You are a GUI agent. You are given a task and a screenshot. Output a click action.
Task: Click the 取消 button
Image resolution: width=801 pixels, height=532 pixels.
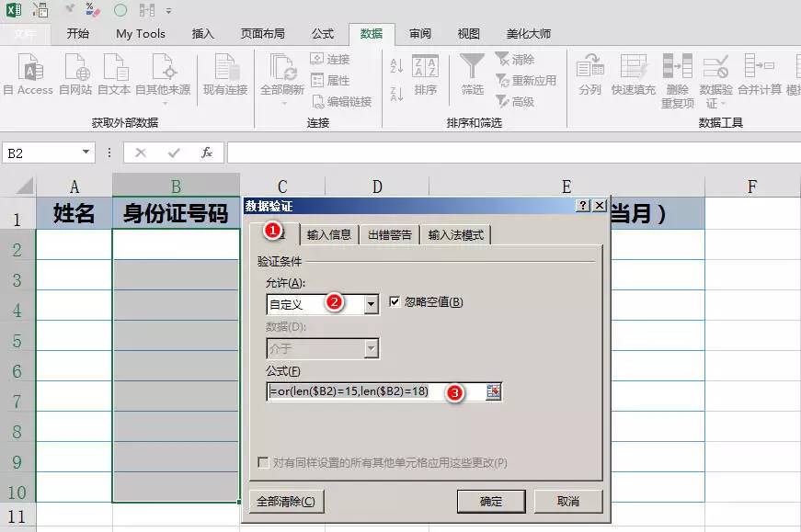pos(568,502)
